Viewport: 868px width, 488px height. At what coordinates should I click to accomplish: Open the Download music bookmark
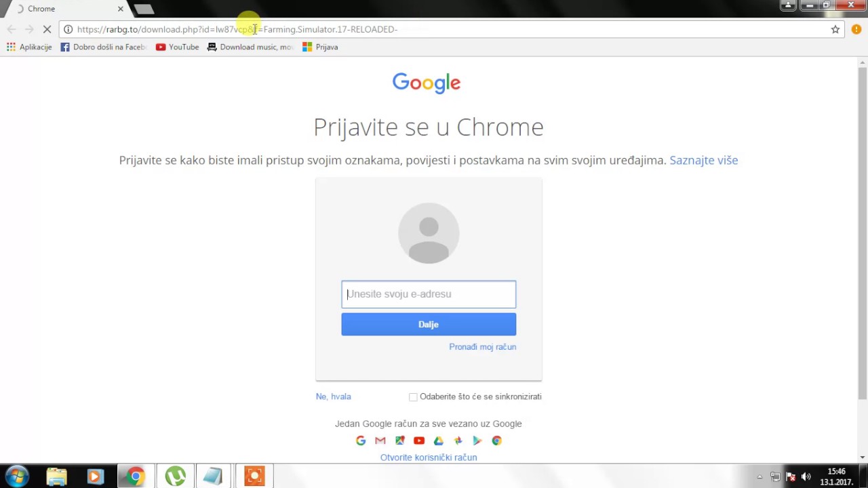tap(250, 47)
